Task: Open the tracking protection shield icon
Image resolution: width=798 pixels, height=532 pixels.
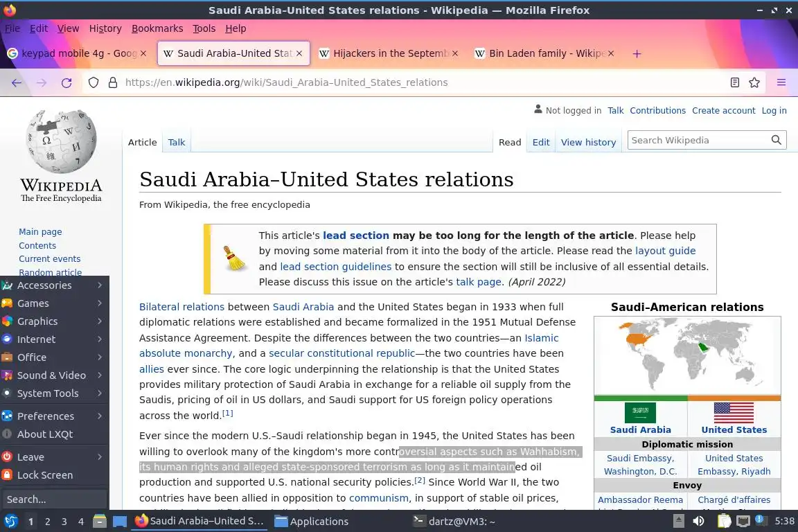Action: pos(93,82)
